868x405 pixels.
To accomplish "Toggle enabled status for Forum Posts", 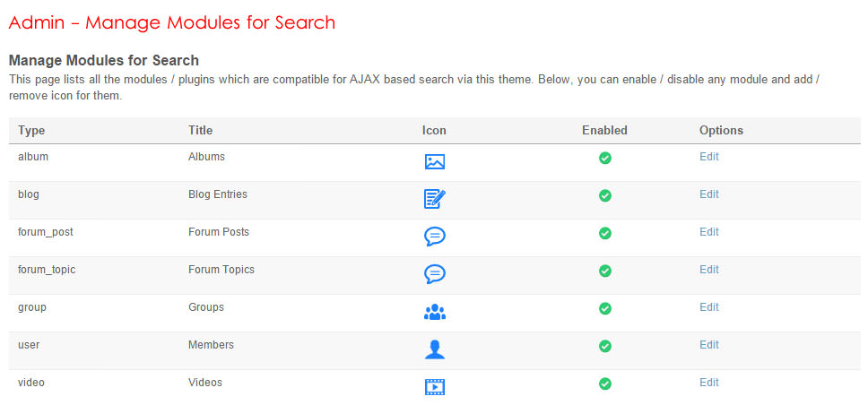I will click(x=605, y=233).
